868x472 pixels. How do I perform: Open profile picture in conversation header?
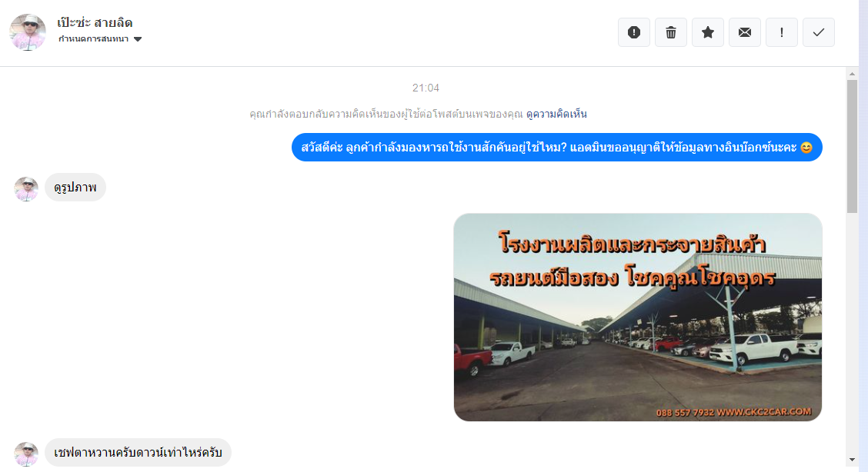click(x=28, y=32)
